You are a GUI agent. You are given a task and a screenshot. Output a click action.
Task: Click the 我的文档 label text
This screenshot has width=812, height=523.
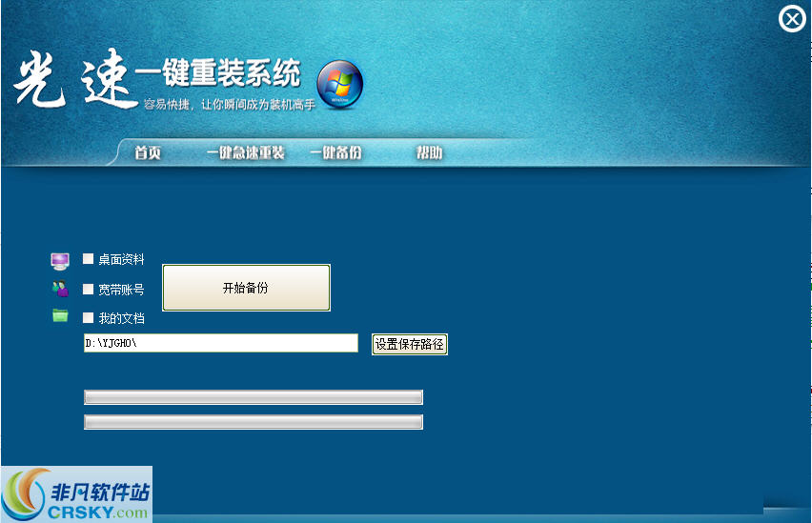121,318
